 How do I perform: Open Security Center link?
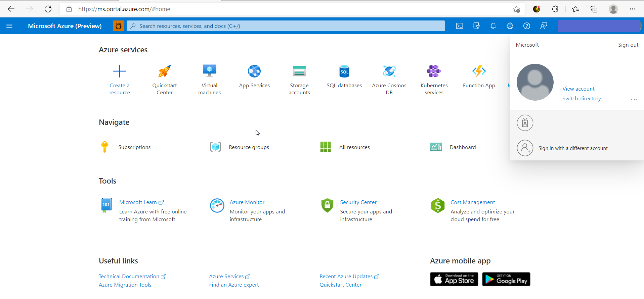(358, 202)
